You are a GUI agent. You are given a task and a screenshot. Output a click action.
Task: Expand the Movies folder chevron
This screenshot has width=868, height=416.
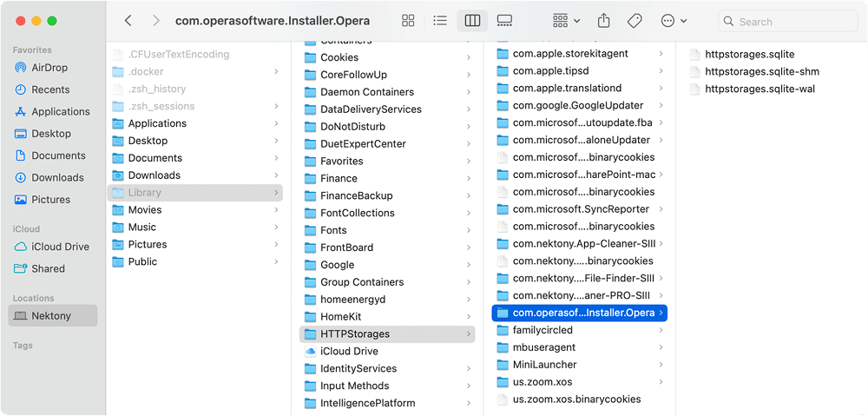(x=276, y=210)
